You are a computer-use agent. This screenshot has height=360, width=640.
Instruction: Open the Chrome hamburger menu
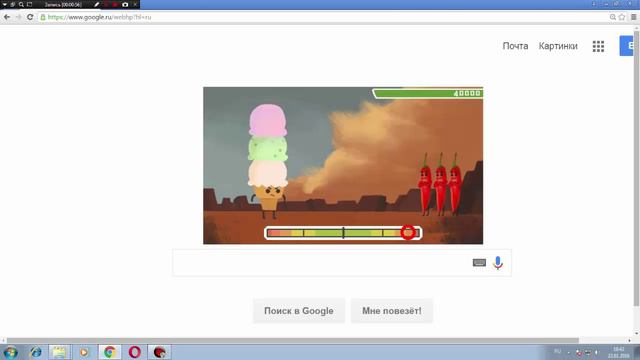pyautogui.click(x=633, y=17)
